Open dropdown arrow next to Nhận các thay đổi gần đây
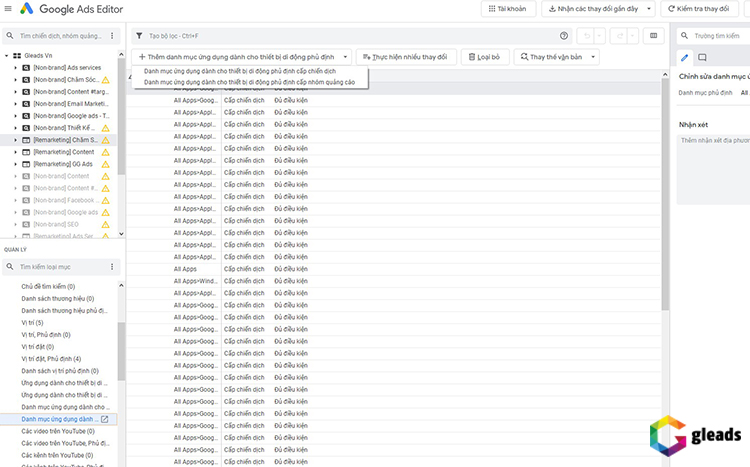The height and width of the screenshot is (467, 750). click(651, 9)
